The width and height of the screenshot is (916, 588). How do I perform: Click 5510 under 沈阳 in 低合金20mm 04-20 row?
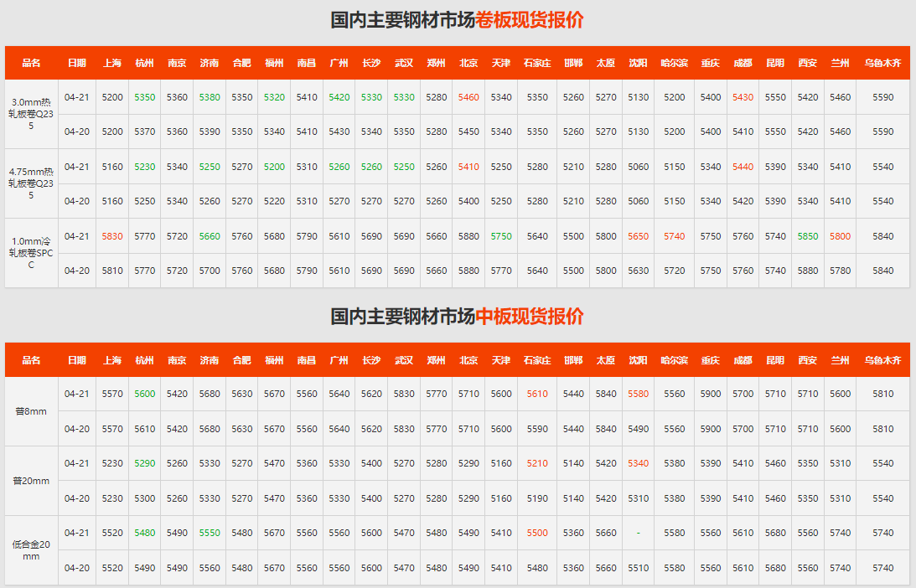click(x=638, y=568)
